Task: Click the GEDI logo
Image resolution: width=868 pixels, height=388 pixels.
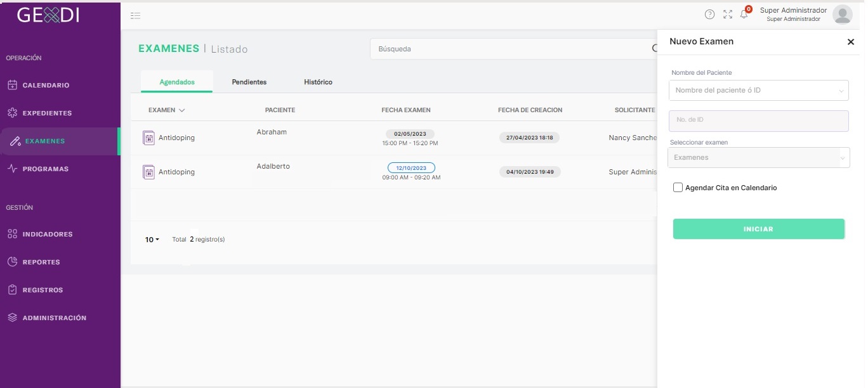Action: 48,15
